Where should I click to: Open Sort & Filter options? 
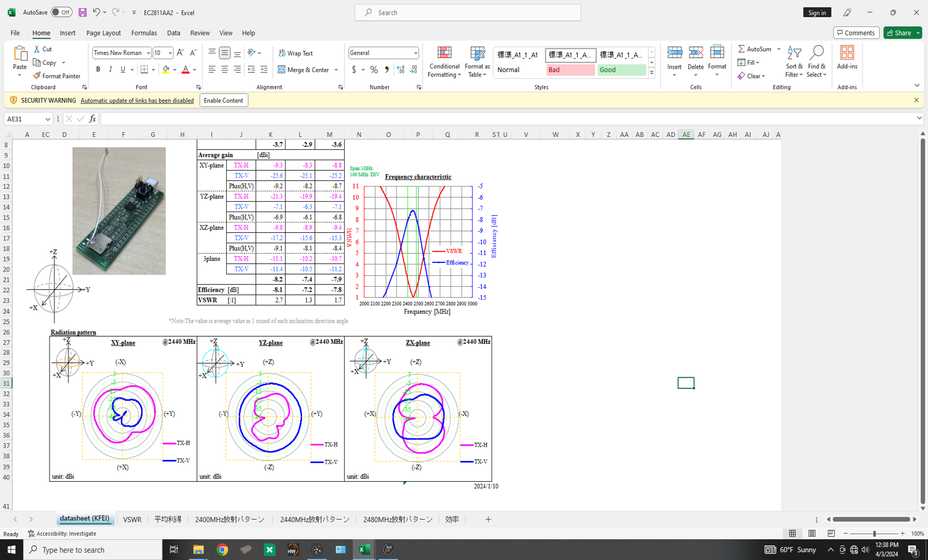tap(794, 62)
